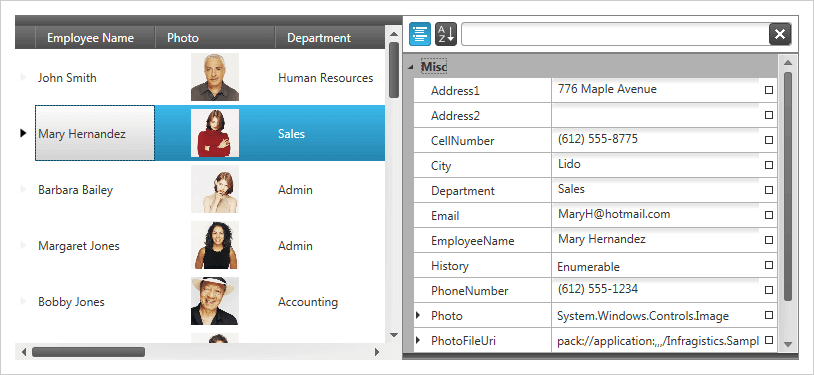Edit the City value Lido
This screenshot has width=814, height=375.
pyautogui.click(x=656, y=165)
